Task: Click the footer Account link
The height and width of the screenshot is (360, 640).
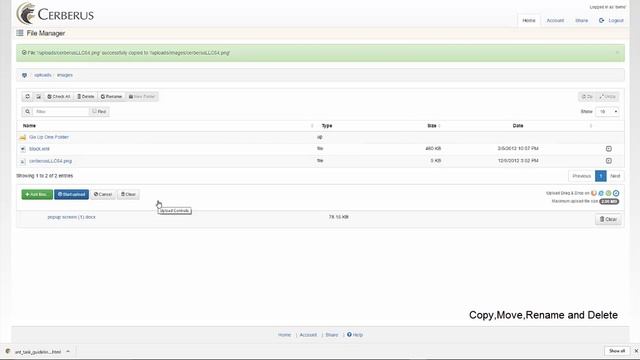Action: click(308, 335)
